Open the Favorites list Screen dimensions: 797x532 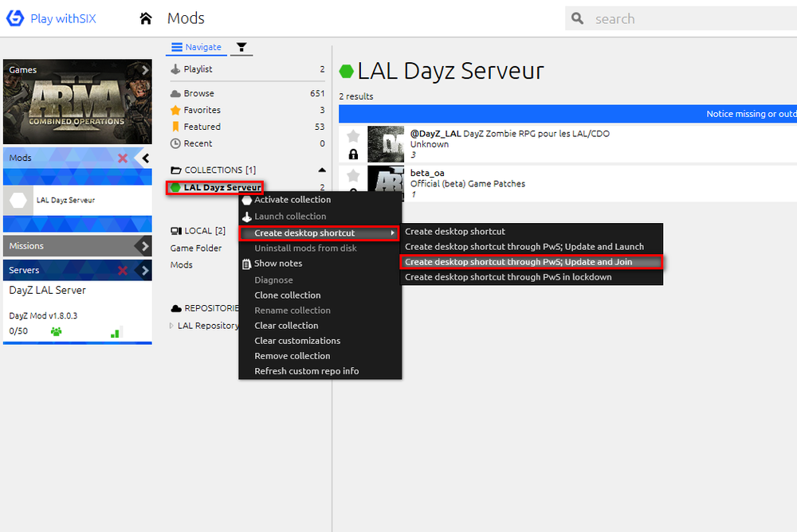(248, 110)
